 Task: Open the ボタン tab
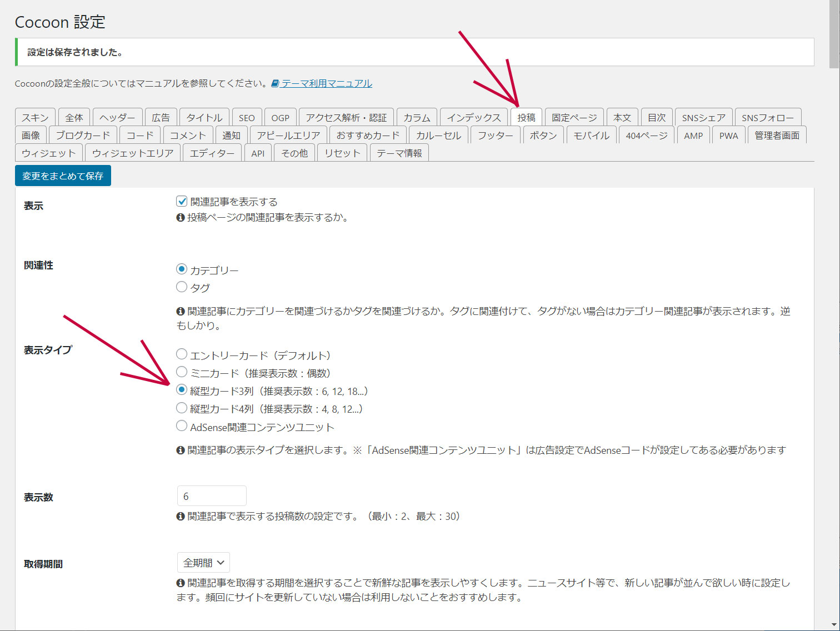click(x=543, y=135)
